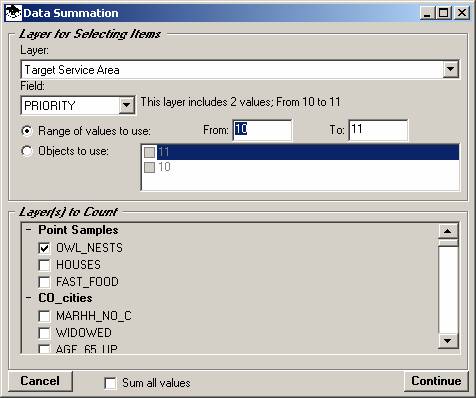Click the layers list scrollbar track
The image size is (476, 398).
tap(448, 290)
